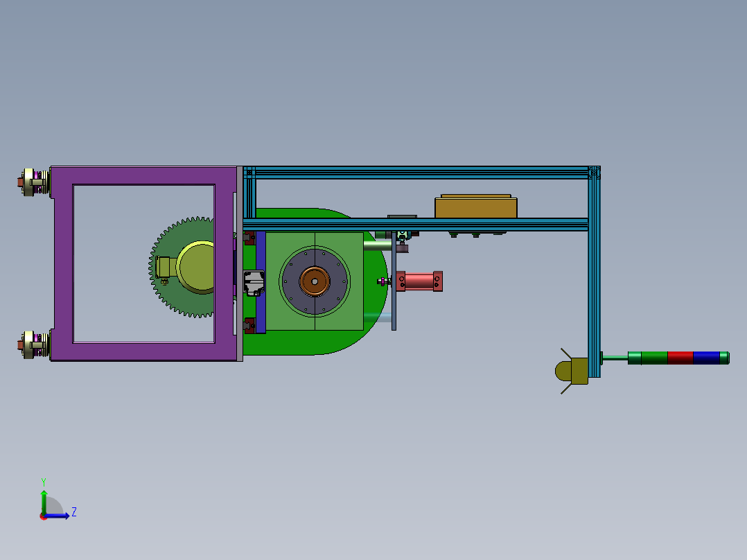Select the red pneumatic cylinder
The width and height of the screenshot is (747, 560).
(419, 281)
